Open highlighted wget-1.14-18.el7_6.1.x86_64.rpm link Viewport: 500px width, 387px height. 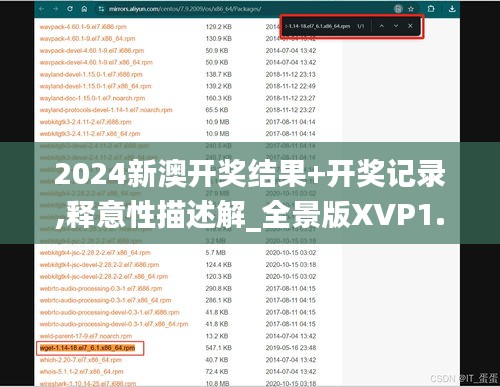click(87, 348)
